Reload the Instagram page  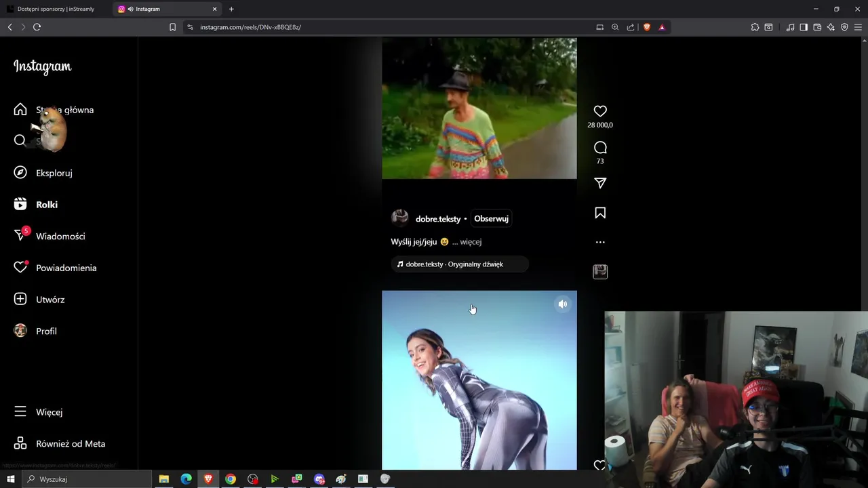[x=37, y=27]
